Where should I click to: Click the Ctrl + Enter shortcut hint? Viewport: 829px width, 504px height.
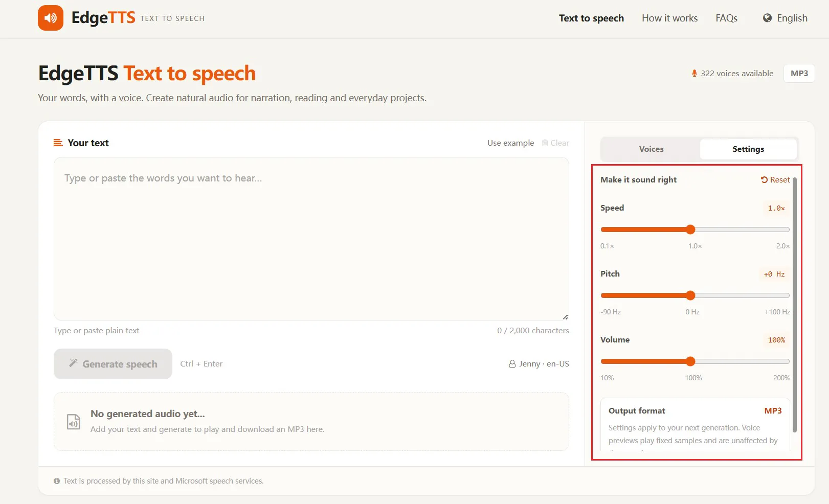click(201, 364)
